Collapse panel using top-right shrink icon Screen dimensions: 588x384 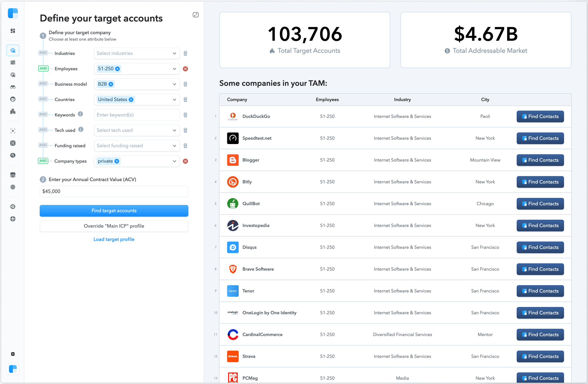(x=196, y=15)
